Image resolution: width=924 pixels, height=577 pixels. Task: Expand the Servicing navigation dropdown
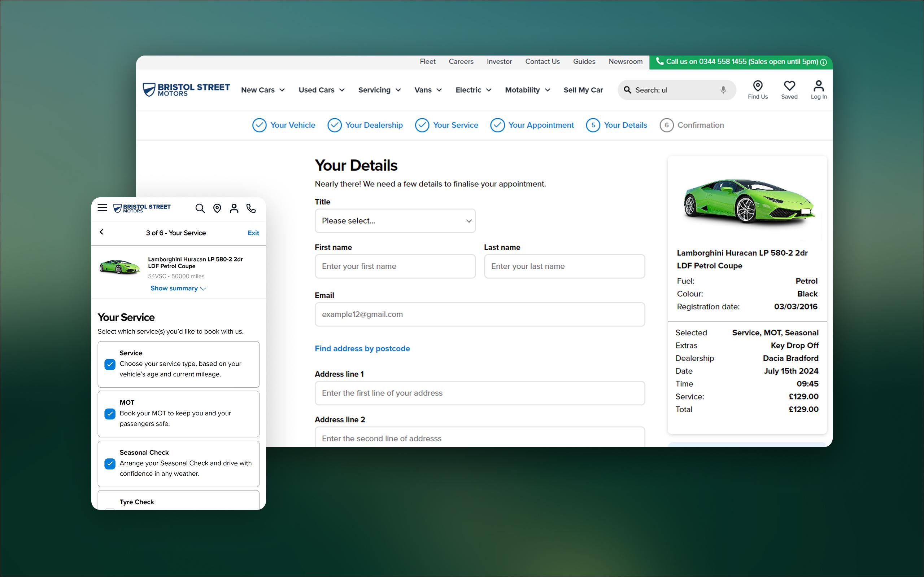379,90
